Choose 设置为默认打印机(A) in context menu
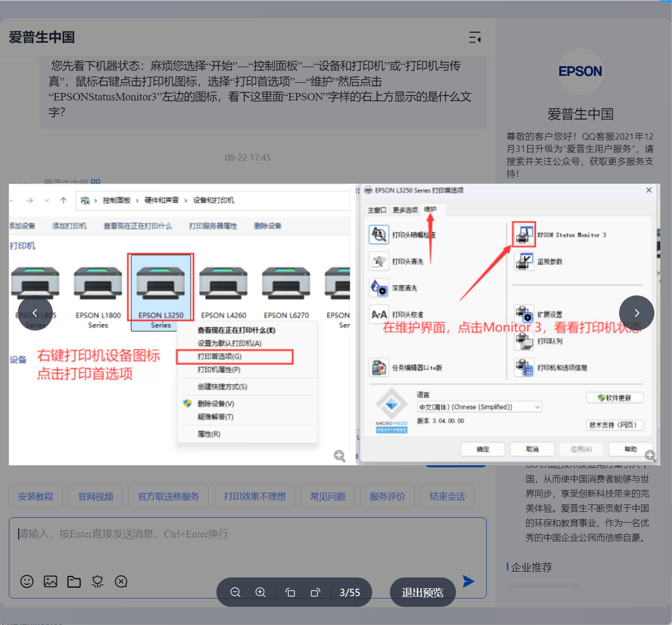This screenshot has height=625, width=672. pyautogui.click(x=229, y=343)
